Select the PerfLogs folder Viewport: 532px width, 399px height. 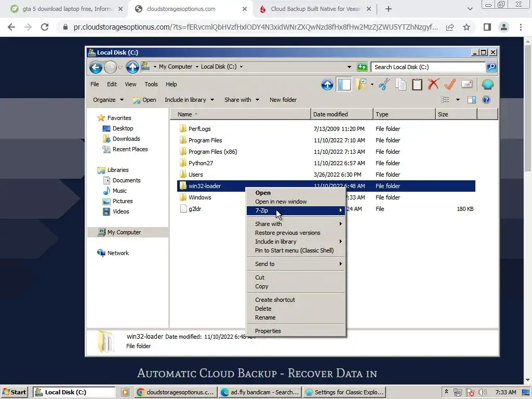[x=195, y=129]
